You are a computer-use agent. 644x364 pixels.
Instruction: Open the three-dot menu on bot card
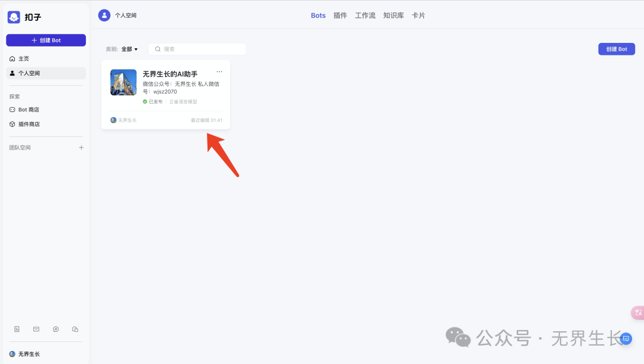pyautogui.click(x=219, y=72)
